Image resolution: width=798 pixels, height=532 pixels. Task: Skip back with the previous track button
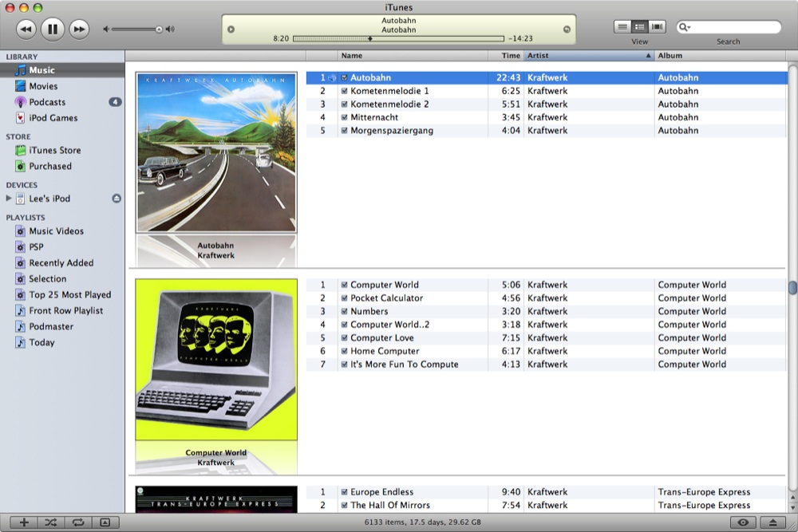click(x=26, y=29)
